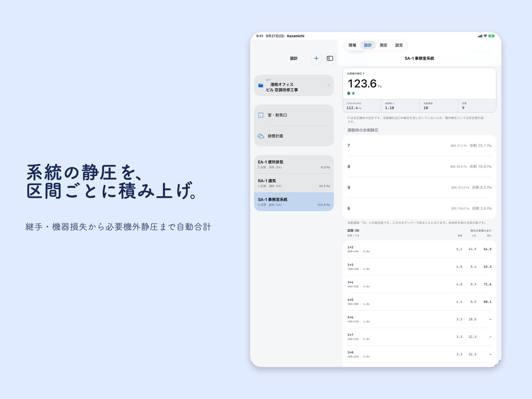This screenshot has height=399, width=532.
Task: Tap the plus icon to add a system
Action: pyautogui.click(x=316, y=59)
